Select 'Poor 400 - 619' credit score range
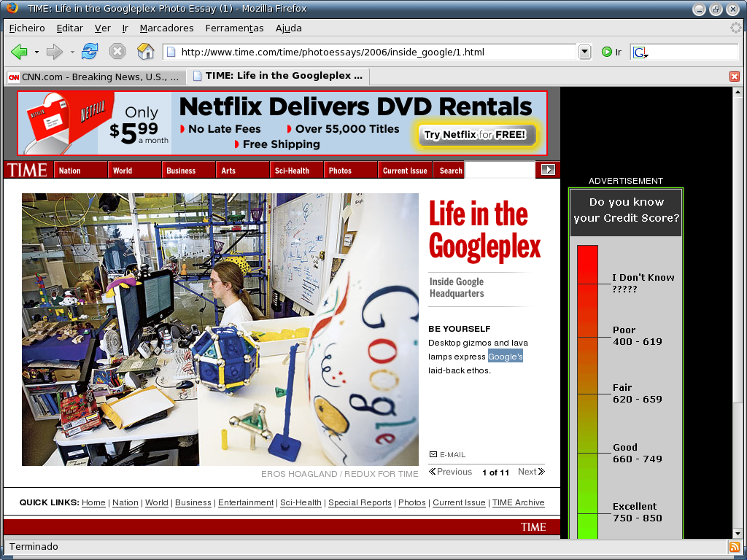747x560 pixels. point(637,335)
